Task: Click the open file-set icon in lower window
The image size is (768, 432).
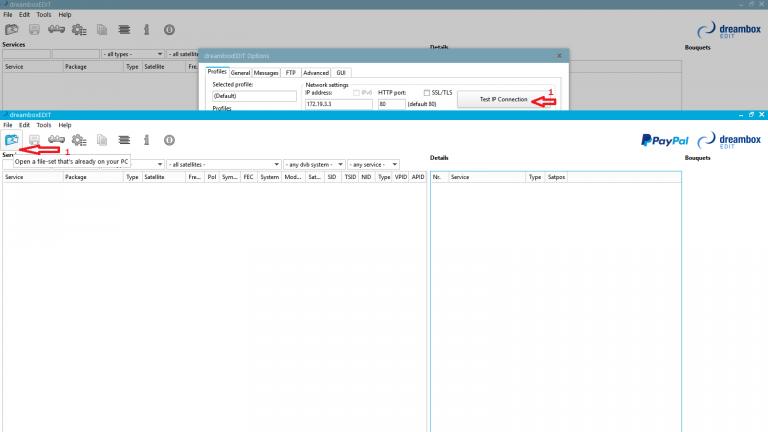Action: click(12, 141)
